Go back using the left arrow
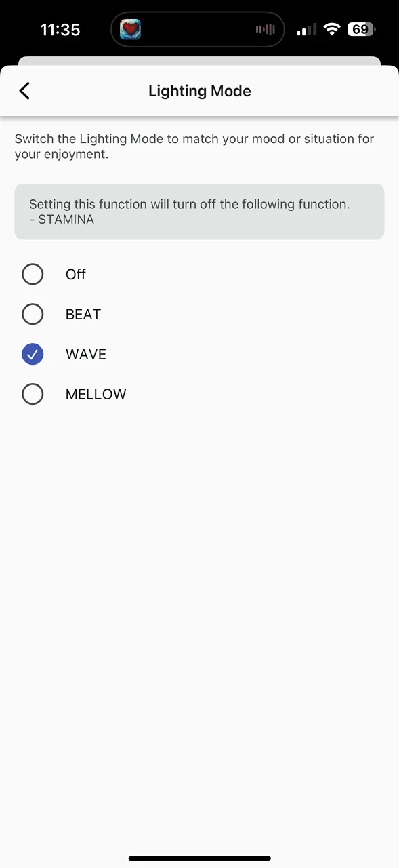Viewport: 399px width, 868px height. click(x=24, y=91)
